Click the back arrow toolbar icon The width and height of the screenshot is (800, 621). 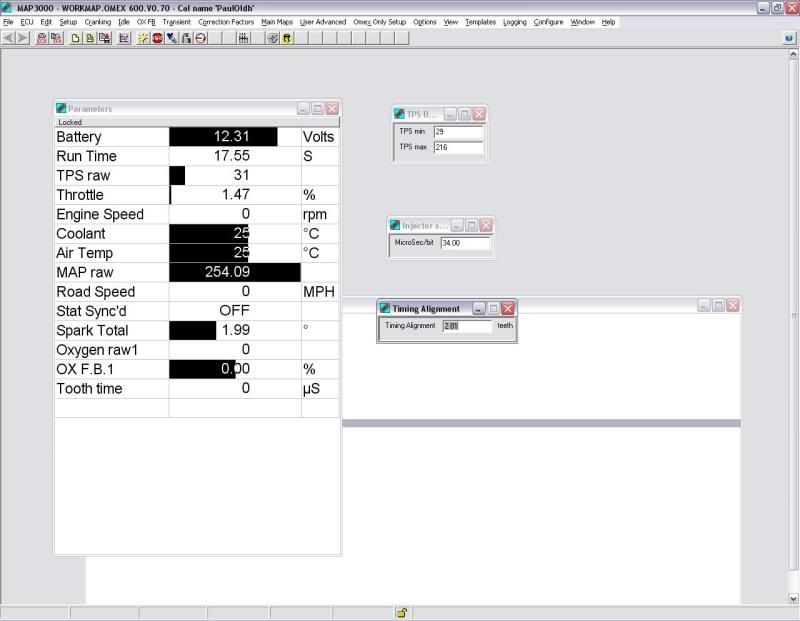(9, 38)
